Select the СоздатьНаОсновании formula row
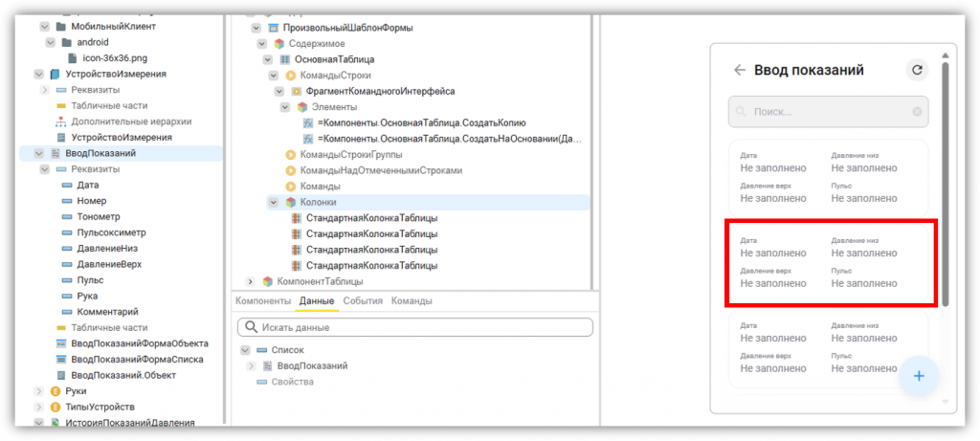Image resolution: width=980 pixels, height=441 pixels. [x=450, y=139]
